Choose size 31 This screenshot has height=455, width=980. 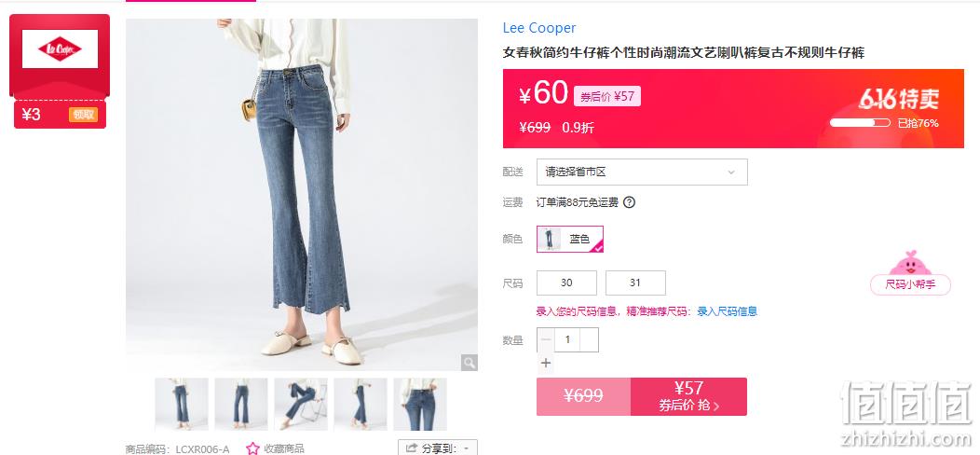point(635,283)
